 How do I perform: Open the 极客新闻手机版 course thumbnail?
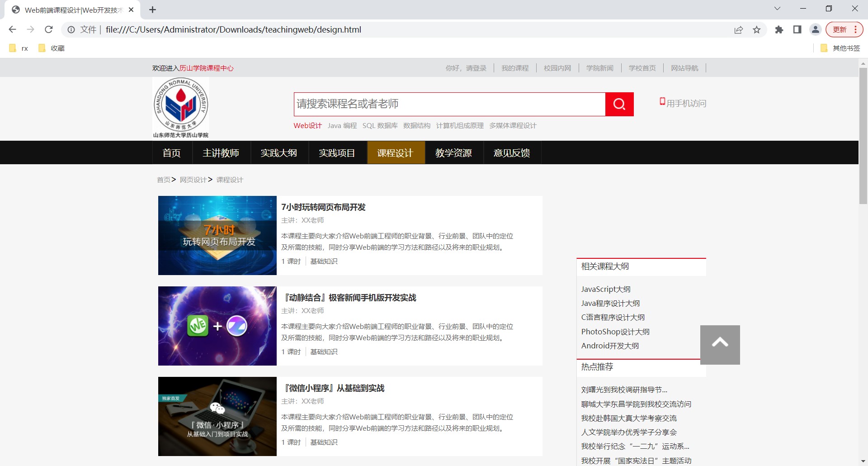pos(217,326)
